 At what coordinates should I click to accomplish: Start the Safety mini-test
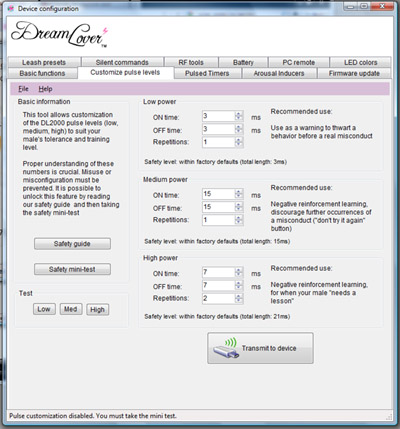pos(72,269)
